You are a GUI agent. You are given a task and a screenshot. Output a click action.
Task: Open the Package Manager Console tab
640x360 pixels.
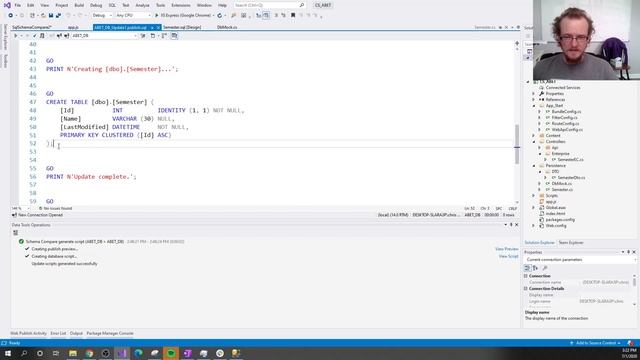[110, 333]
